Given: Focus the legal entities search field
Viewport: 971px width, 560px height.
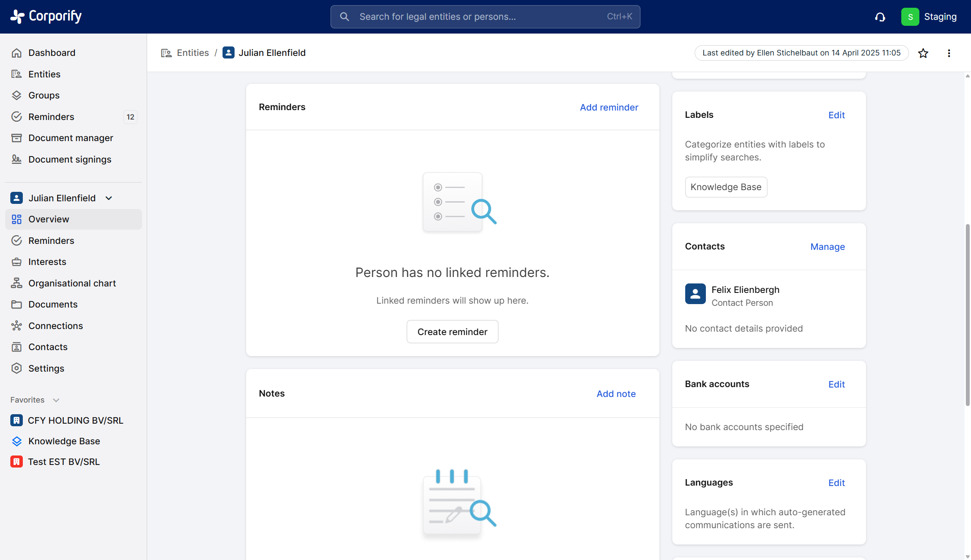Looking at the screenshot, I should [485, 17].
